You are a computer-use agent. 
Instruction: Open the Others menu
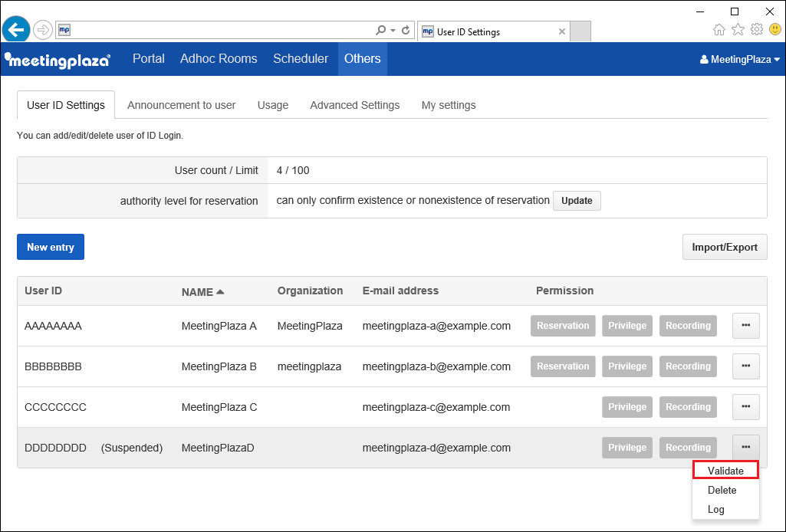363,58
